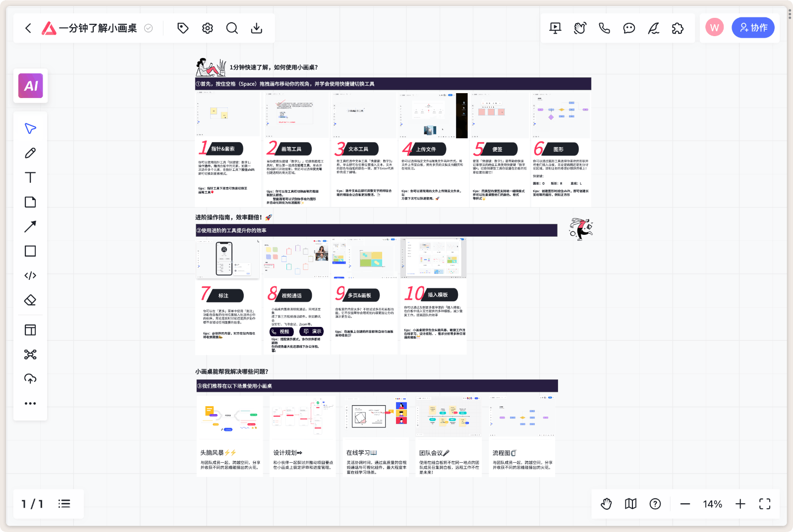The image size is (793, 532).
Task: Start presentation mode icon
Action: click(556, 28)
